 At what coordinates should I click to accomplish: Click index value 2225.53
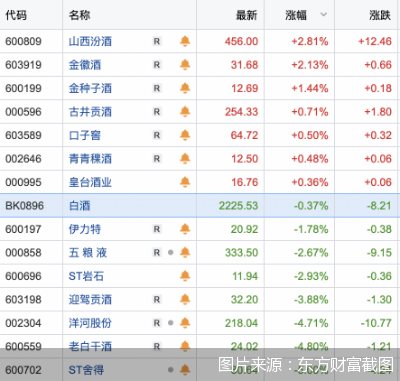coord(238,206)
